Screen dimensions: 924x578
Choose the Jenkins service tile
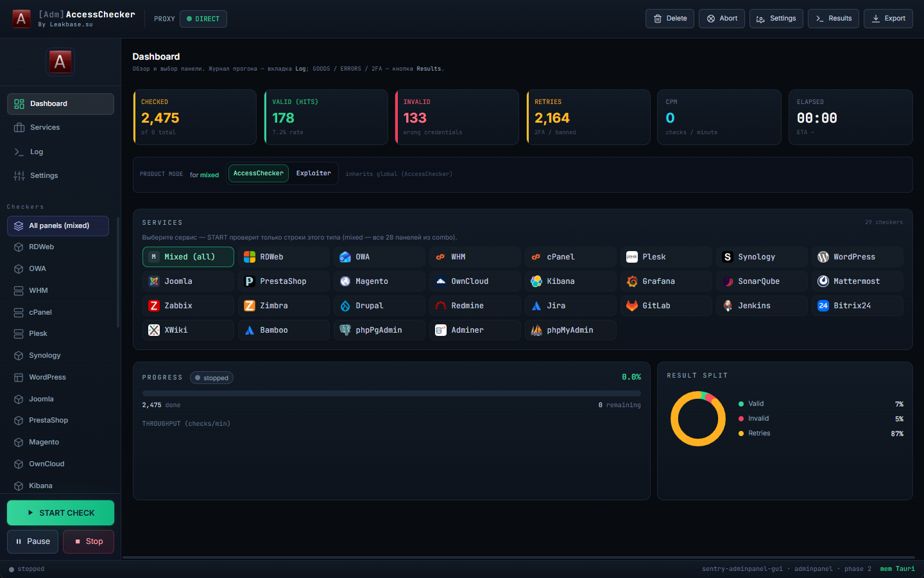pyautogui.click(x=762, y=306)
